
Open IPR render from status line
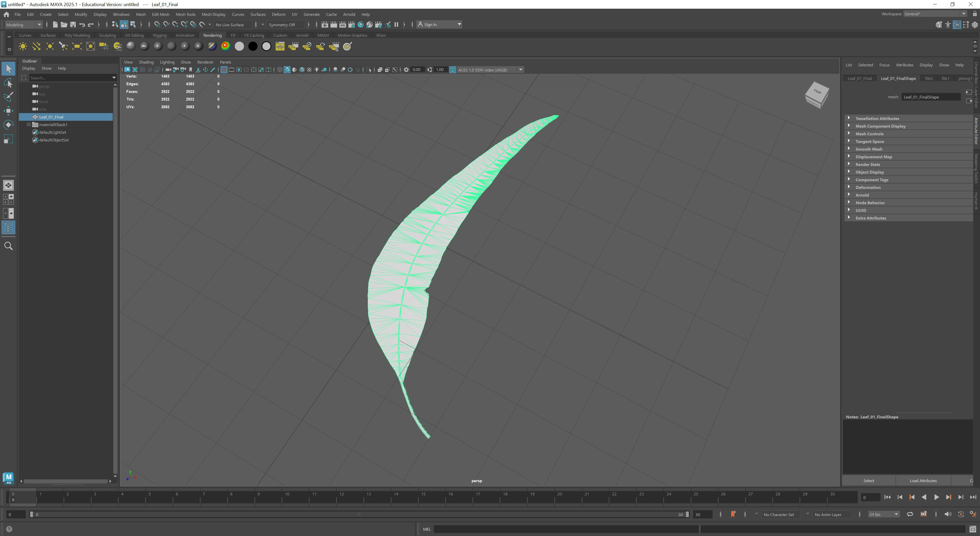(342, 25)
